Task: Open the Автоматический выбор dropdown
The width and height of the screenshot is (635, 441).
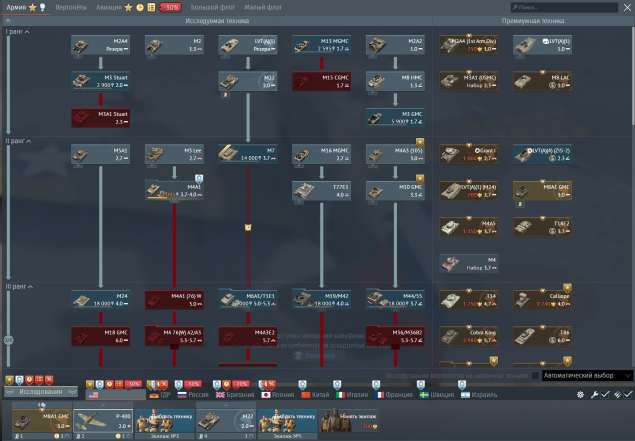Action: coord(587,376)
